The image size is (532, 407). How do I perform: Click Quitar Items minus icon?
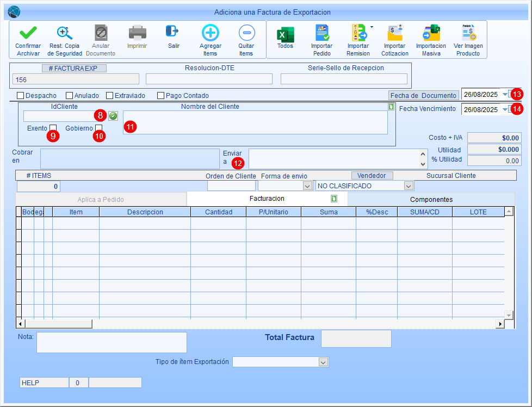(x=246, y=33)
